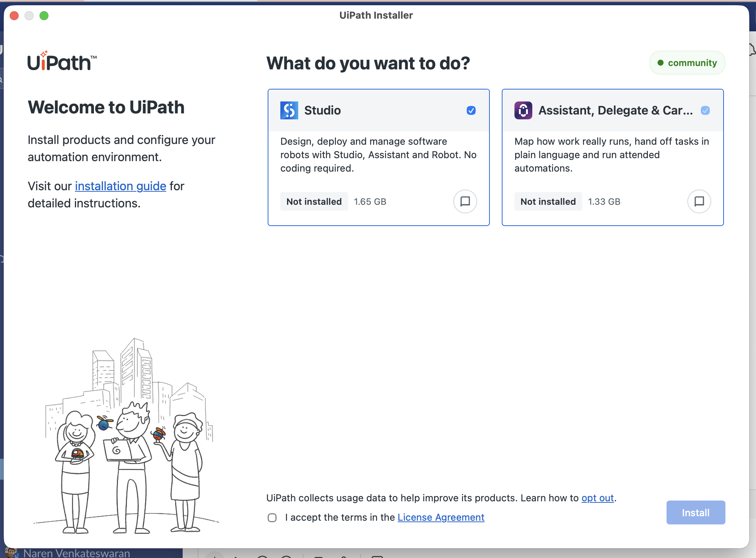
Task: Uncheck the Studio selection checkbox
Action: click(x=471, y=110)
